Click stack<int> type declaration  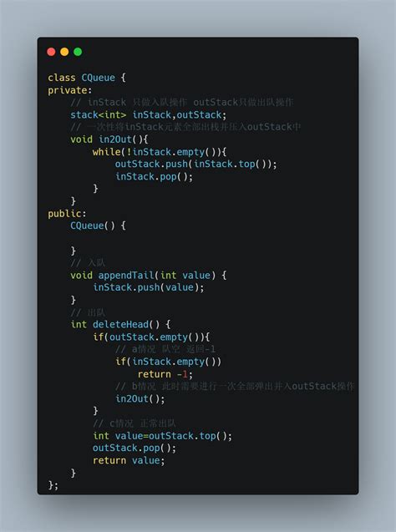click(98, 115)
